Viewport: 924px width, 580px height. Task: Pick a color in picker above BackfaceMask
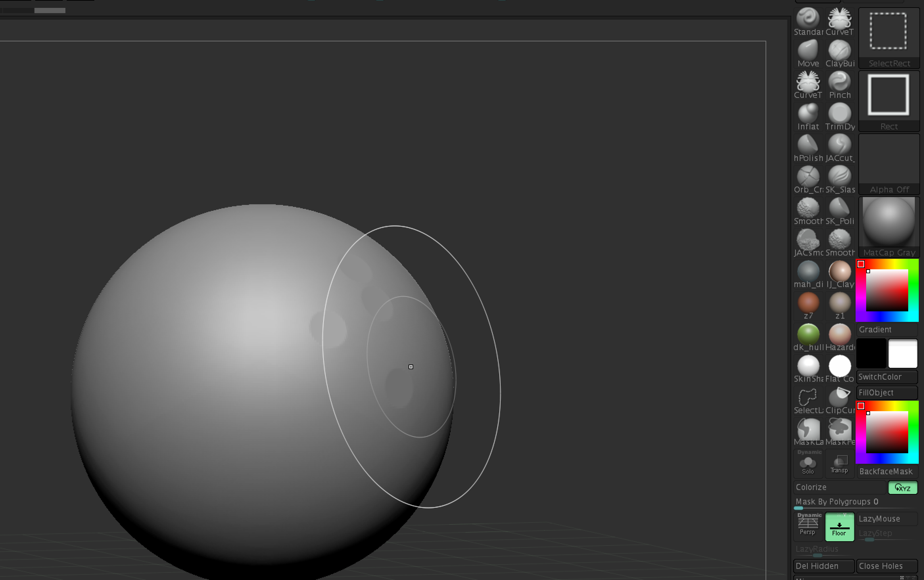(887, 432)
